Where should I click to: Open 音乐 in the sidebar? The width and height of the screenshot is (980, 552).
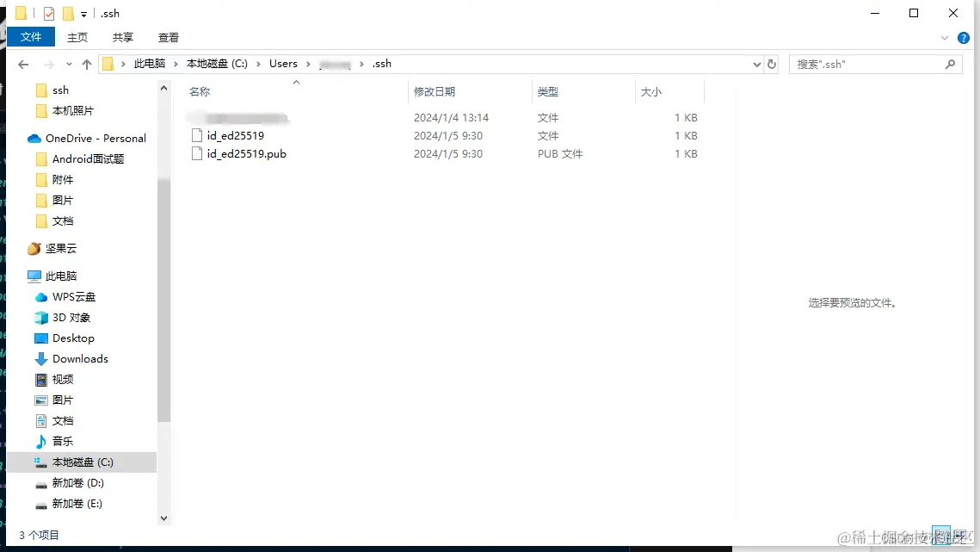63,441
